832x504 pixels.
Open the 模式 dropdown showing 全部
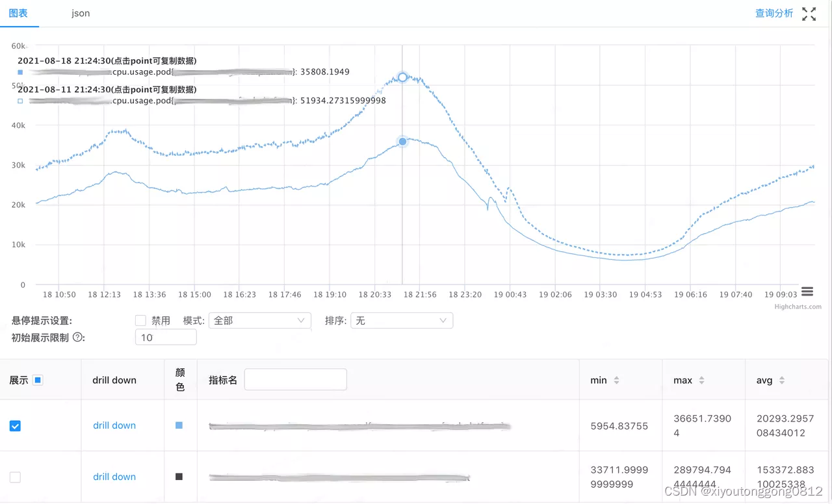click(x=259, y=320)
